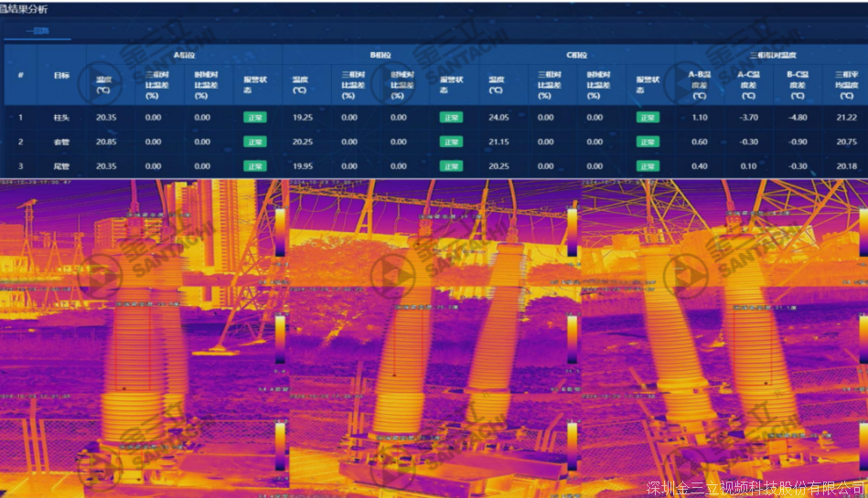Viewport: 868px width, 498px height.
Task: Click the A-B温度差 column header
Action: click(x=700, y=84)
